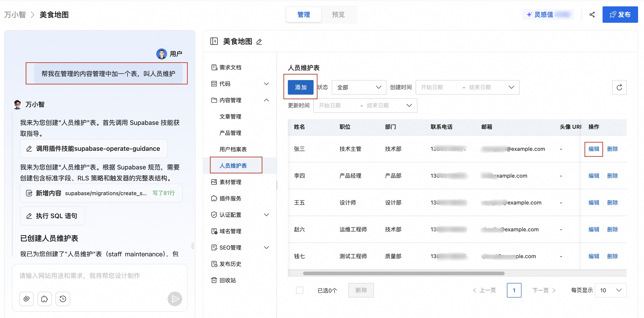Collapse the 内容管理 section
644x318 pixels.
(266, 100)
